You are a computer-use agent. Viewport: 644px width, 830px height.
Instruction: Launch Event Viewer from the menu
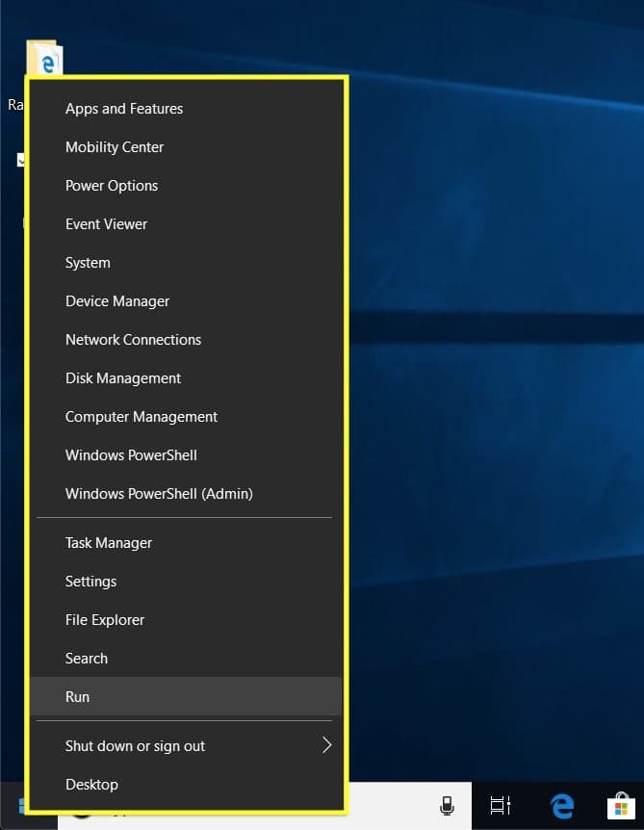pos(186,224)
